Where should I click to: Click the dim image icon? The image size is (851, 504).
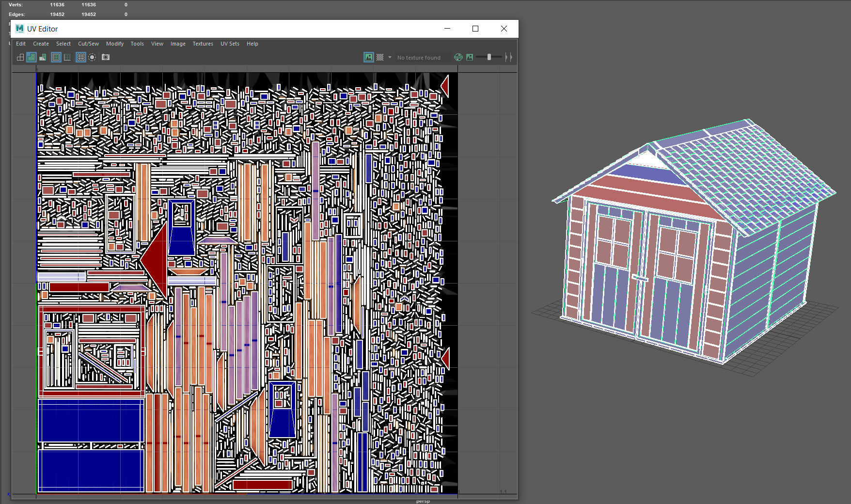(469, 57)
